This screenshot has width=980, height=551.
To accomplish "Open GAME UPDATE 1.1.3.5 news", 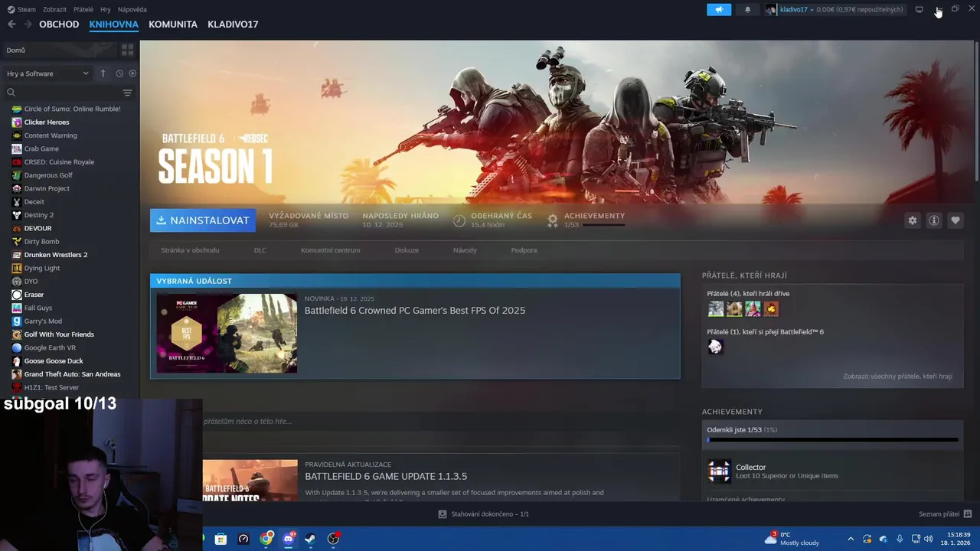I will coord(386,476).
